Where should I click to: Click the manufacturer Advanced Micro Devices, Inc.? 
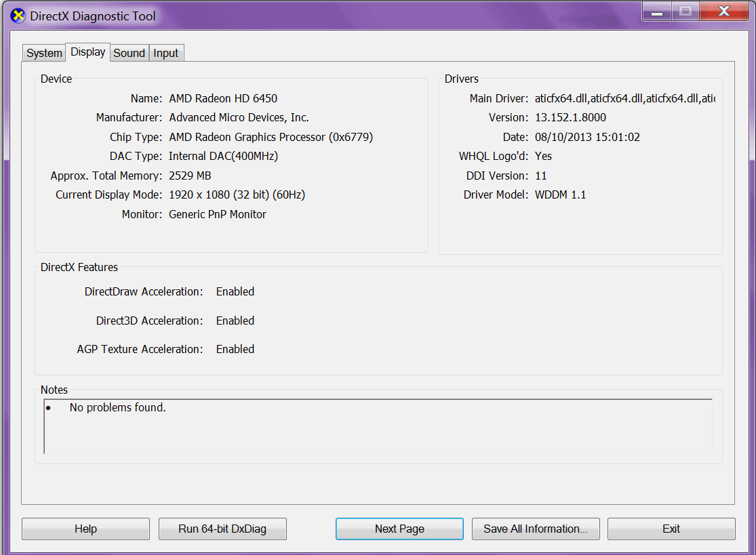239,117
